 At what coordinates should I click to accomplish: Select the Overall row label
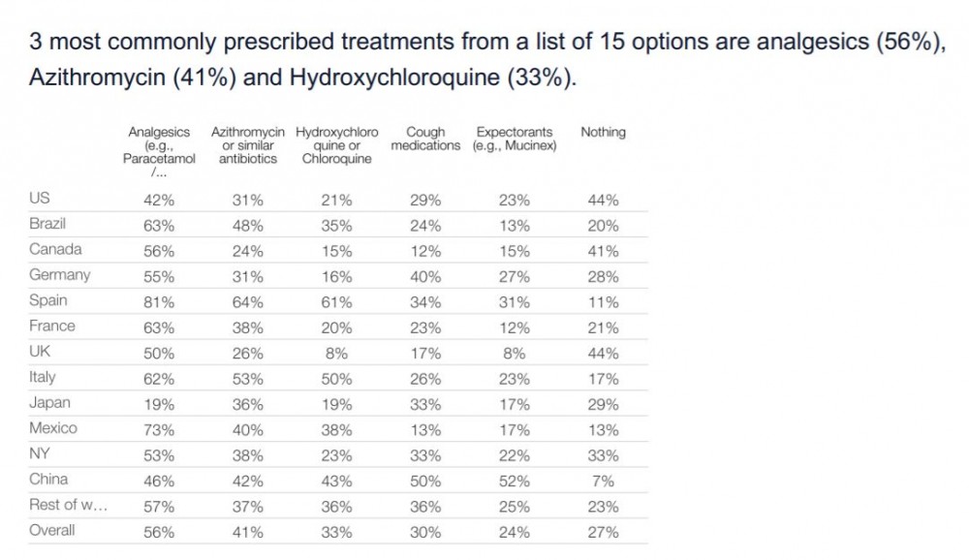pos(52,531)
